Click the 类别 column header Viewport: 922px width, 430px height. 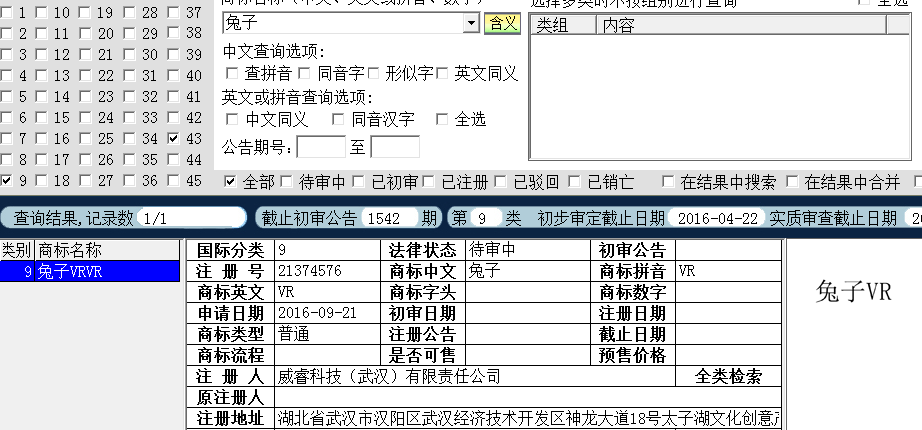pos(17,251)
